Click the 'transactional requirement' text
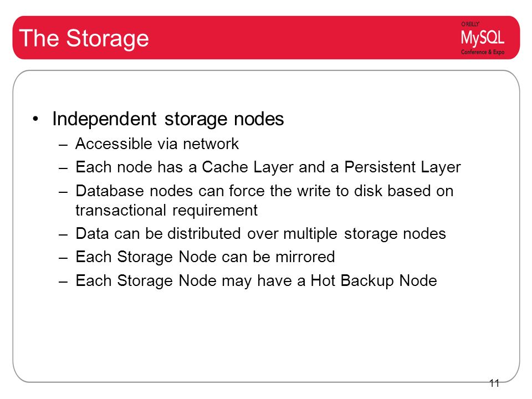The width and height of the screenshot is (532, 399). (x=167, y=211)
